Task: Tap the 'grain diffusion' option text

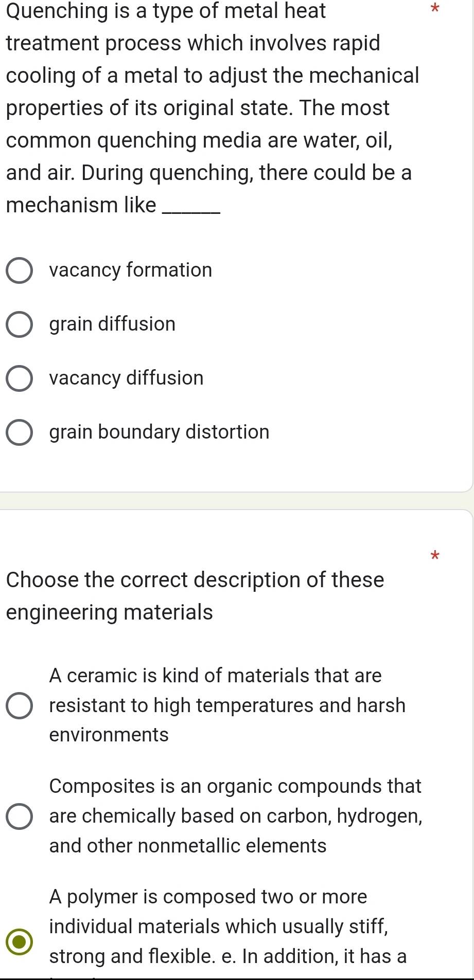Action: 113,324
